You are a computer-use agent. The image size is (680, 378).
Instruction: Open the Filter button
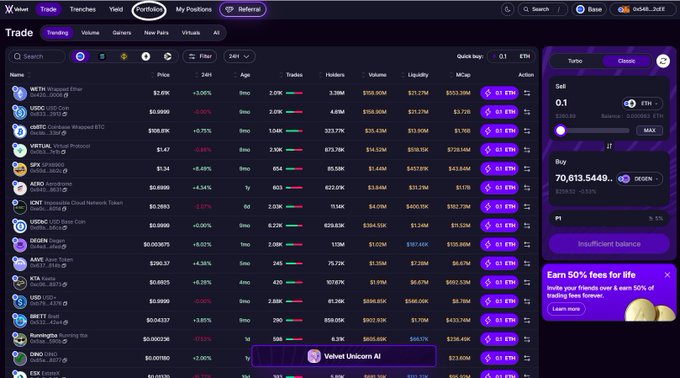coord(200,56)
